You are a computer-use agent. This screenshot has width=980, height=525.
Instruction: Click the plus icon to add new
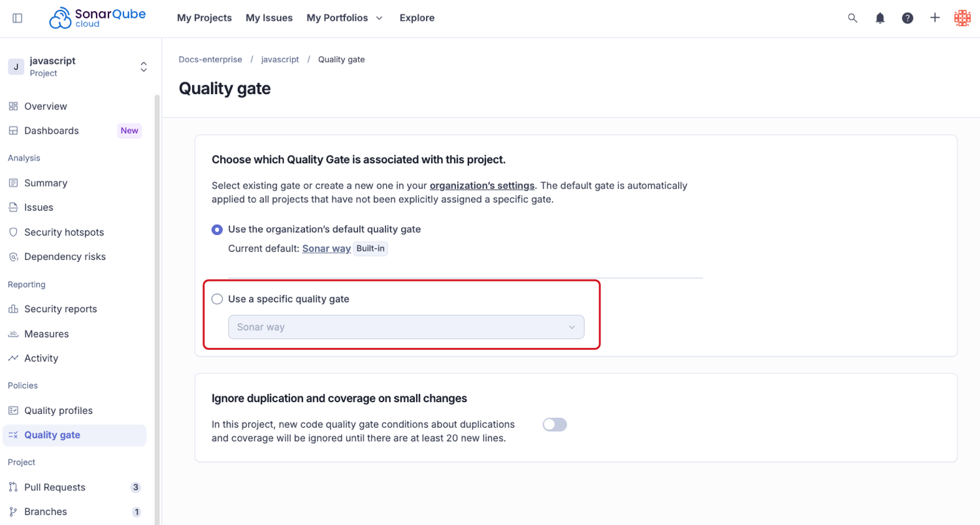coord(935,18)
